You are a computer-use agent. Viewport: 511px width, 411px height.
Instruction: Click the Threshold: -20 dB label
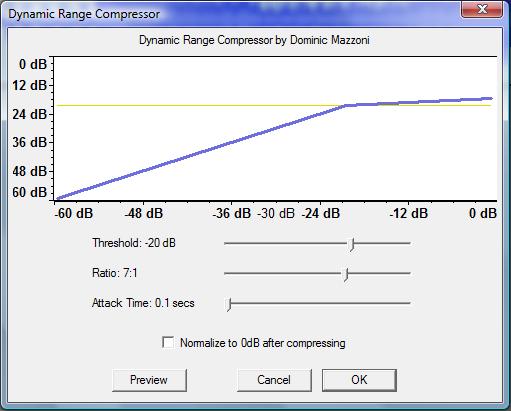pyautogui.click(x=134, y=243)
